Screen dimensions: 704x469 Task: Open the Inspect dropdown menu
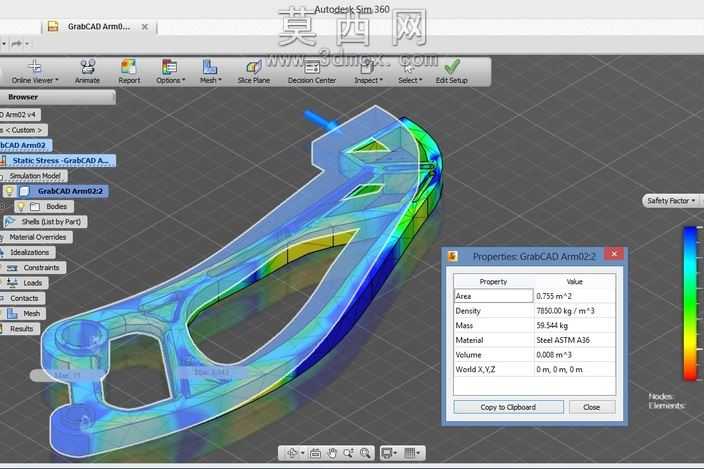(368, 71)
